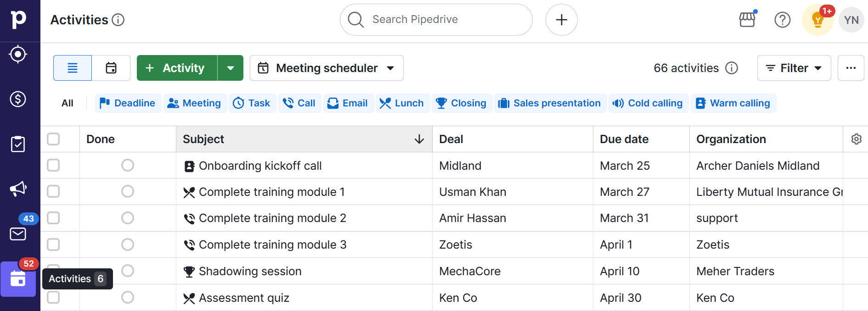Viewport: 868px width, 311px height.
Task: Open the Midland deal link
Action: point(460,166)
